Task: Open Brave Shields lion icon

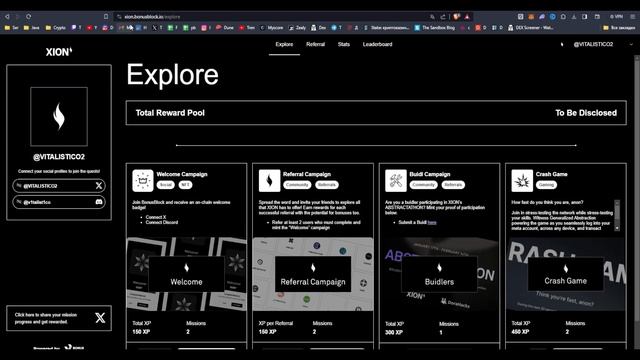Action: (x=456, y=17)
